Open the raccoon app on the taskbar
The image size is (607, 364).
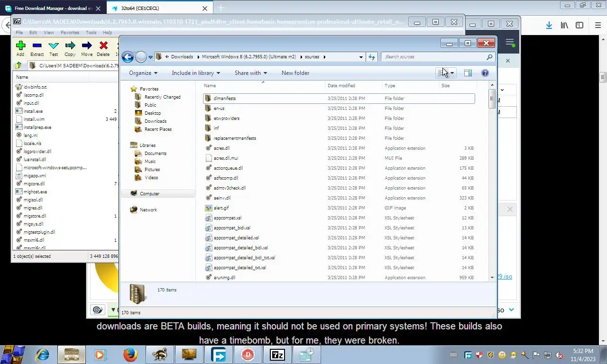[x=159, y=355]
